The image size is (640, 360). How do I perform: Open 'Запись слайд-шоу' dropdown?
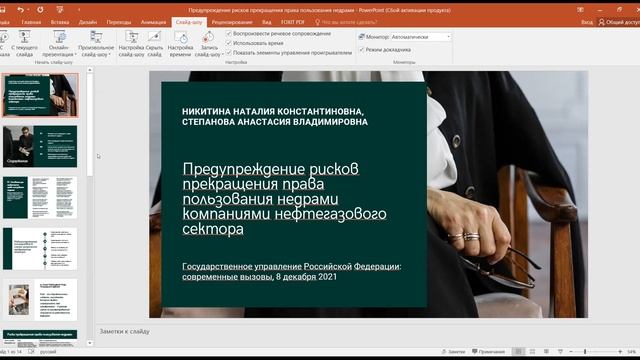[x=209, y=43]
